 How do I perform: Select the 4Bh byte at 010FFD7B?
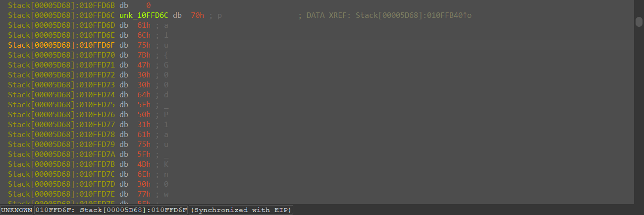pos(144,164)
